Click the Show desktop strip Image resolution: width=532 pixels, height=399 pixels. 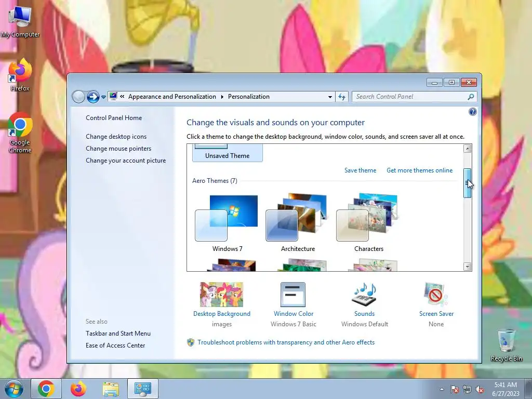(x=528, y=389)
